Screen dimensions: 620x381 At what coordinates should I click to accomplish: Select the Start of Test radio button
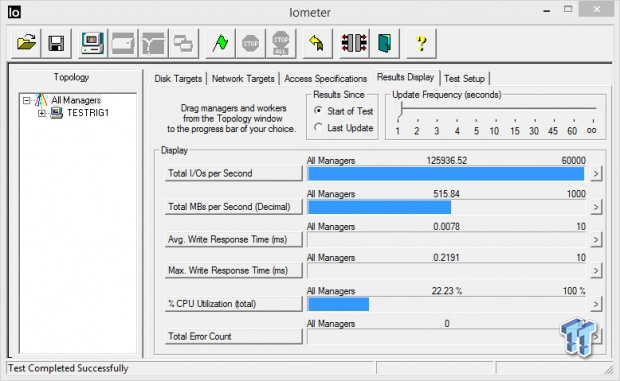(x=318, y=111)
